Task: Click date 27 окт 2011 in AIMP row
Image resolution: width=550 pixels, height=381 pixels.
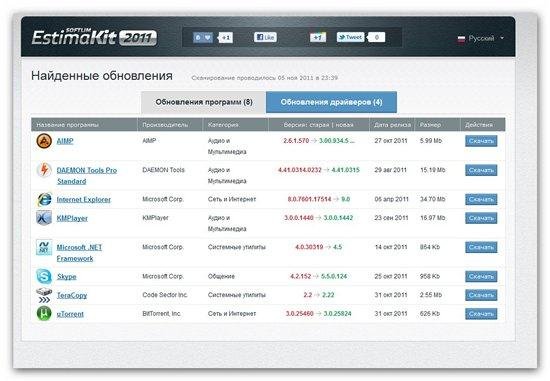Action: point(391,141)
